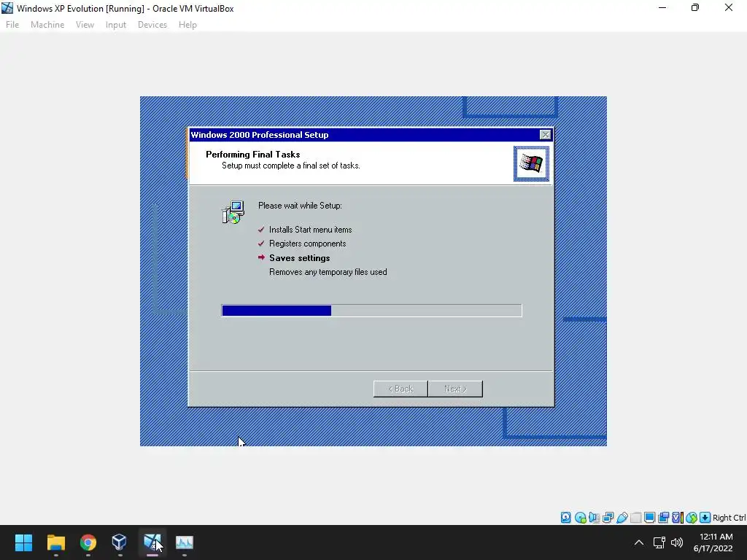The height and width of the screenshot is (560, 747).
Task: Click the shared folders status icon
Action: tap(635, 518)
